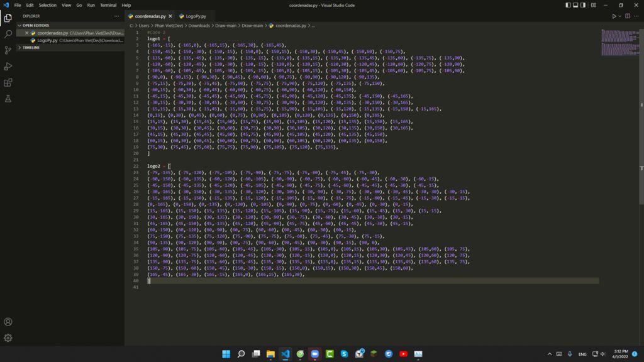The height and width of the screenshot is (362, 644).
Task: Select coordenadas.py in Open Editors
Action: [70, 33]
